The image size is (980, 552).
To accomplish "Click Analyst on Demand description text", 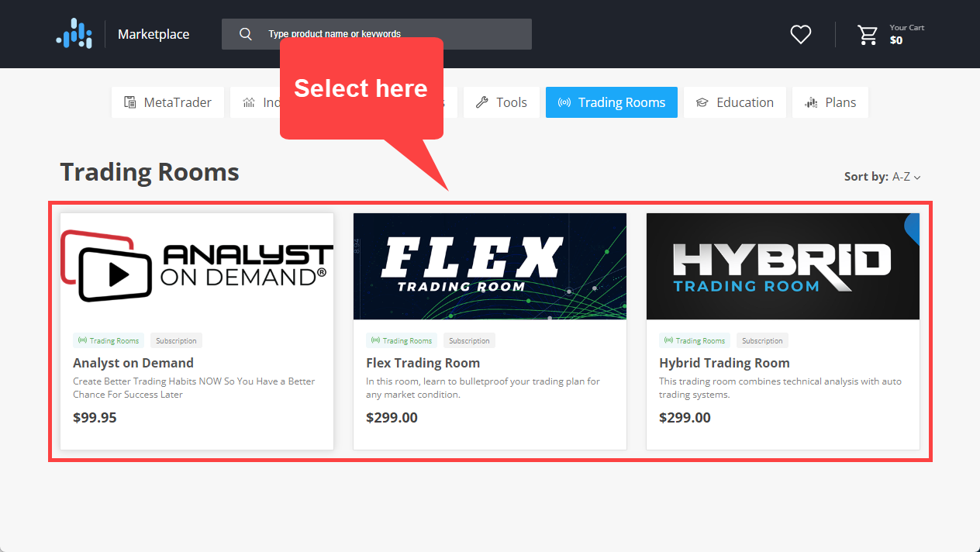I will click(x=194, y=388).
